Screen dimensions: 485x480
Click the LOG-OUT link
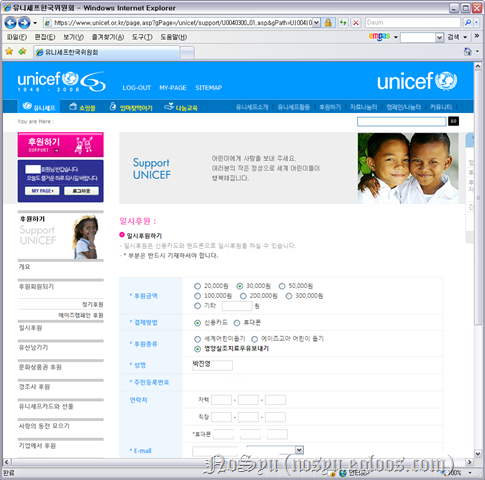137,88
